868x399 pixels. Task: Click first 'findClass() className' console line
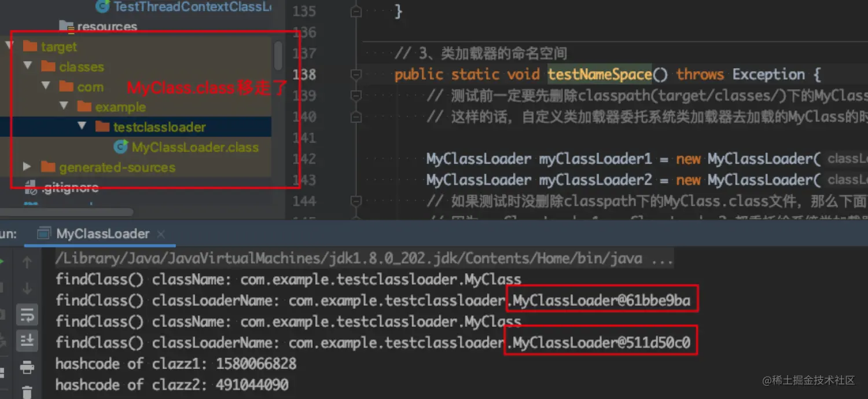pyautogui.click(x=288, y=279)
